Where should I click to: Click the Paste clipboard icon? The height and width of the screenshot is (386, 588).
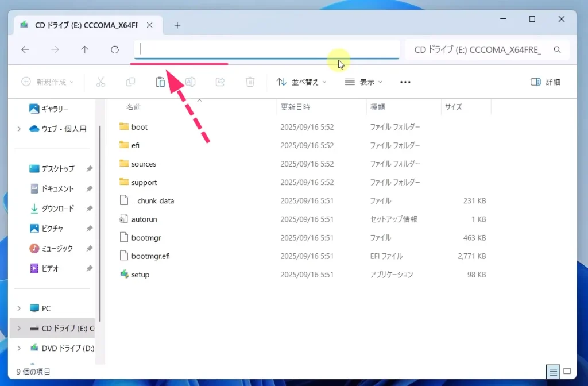tap(160, 82)
